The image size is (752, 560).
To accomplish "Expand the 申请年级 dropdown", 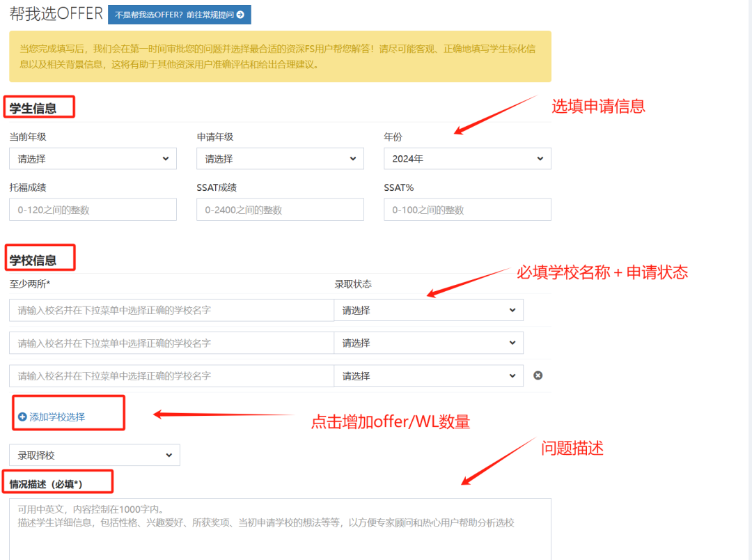I will click(280, 159).
